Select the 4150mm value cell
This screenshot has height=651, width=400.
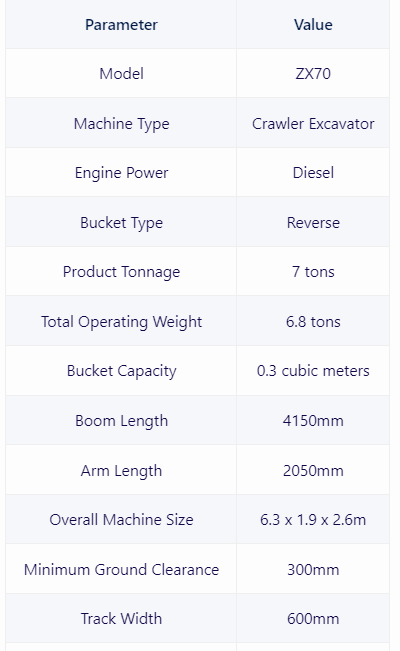click(x=313, y=421)
